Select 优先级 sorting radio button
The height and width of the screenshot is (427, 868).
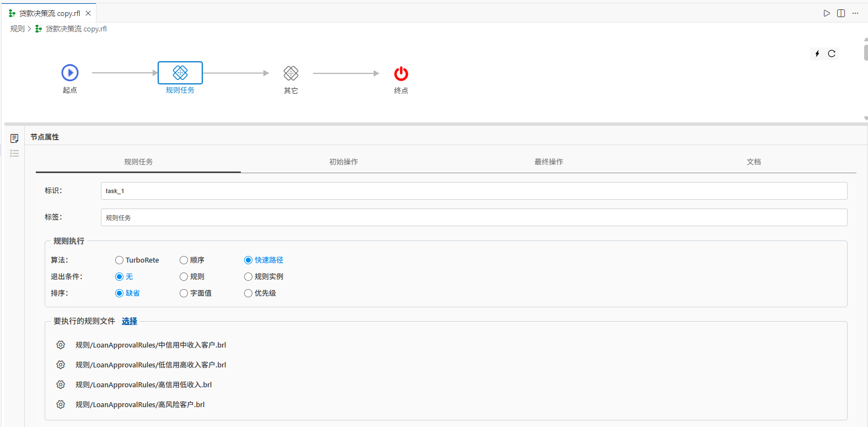click(249, 293)
